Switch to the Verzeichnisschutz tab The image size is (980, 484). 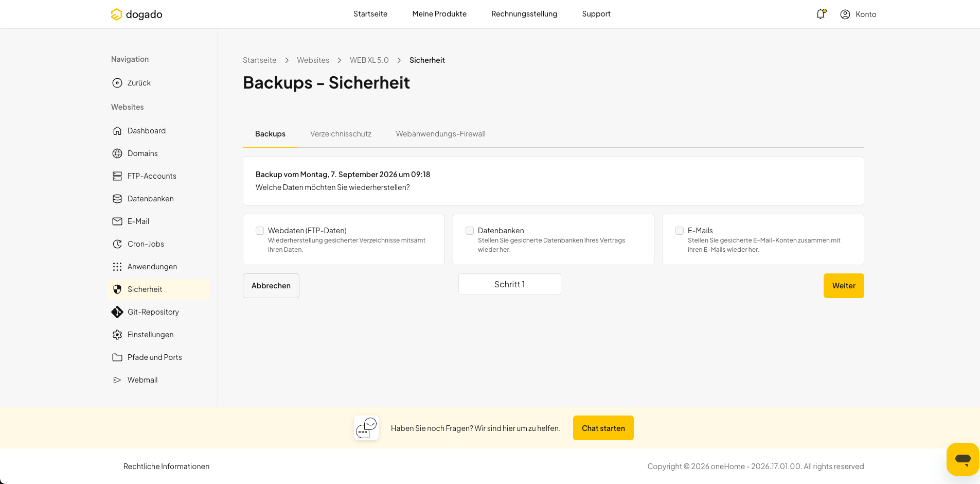pyautogui.click(x=341, y=134)
